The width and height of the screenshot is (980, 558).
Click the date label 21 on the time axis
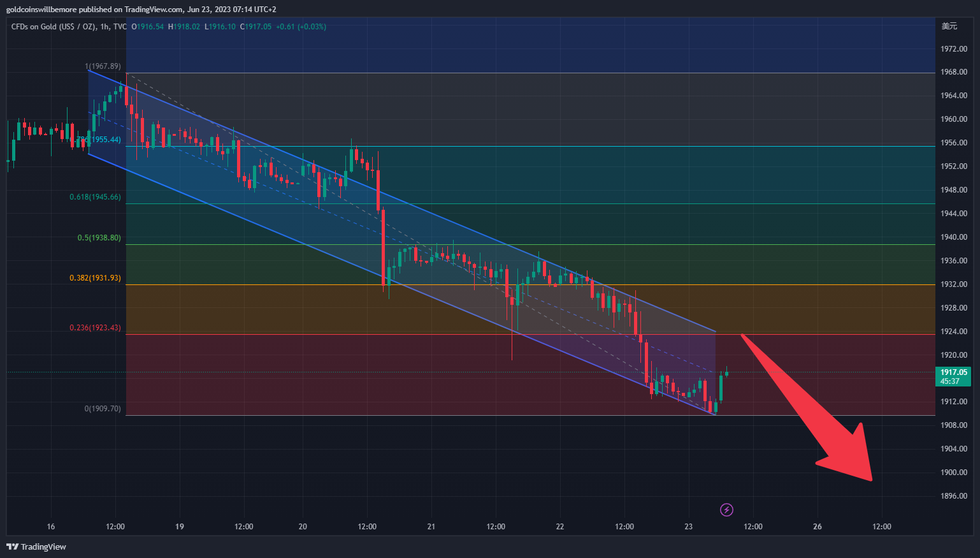[x=431, y=527]
